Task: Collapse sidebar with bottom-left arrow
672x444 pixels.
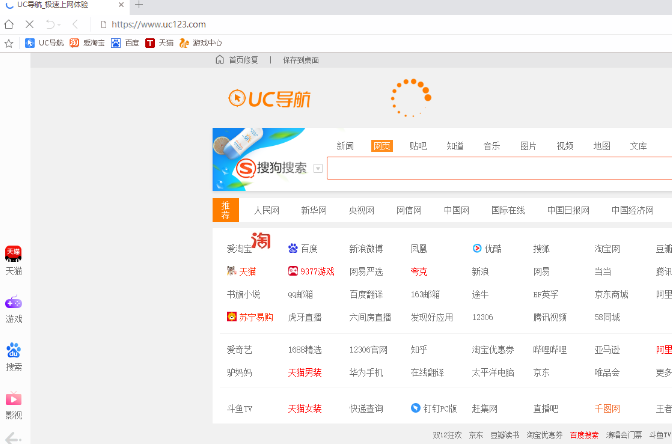Action: tap(13, 436)
